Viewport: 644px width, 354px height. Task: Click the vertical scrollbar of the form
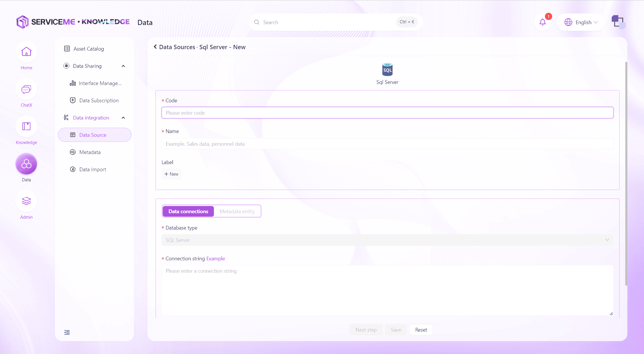tap(626, 174)
